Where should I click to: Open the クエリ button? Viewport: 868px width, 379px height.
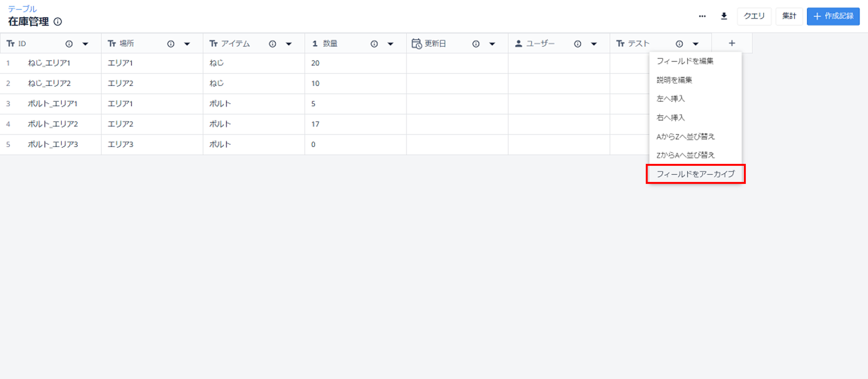click(754, 16)
